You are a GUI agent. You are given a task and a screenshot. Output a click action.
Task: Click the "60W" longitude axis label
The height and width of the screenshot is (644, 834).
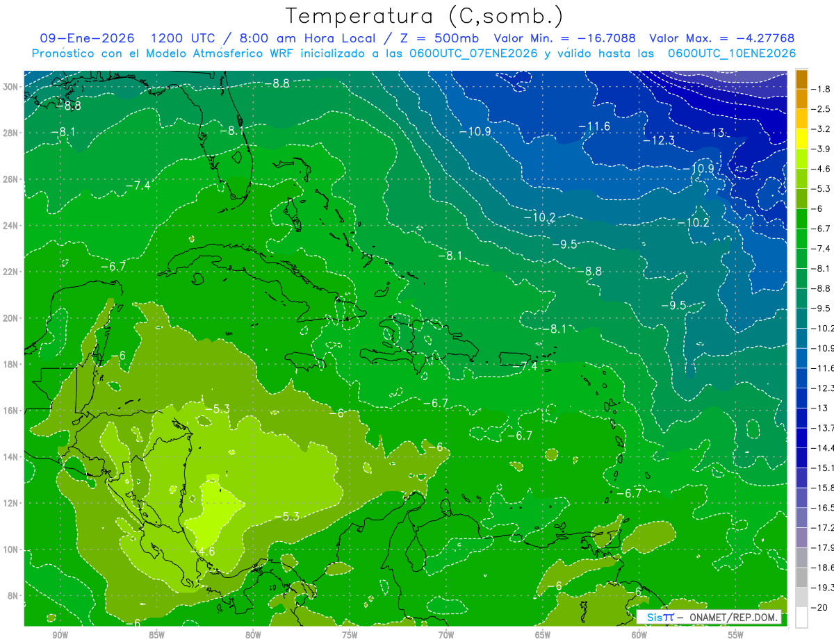(639, 634)
